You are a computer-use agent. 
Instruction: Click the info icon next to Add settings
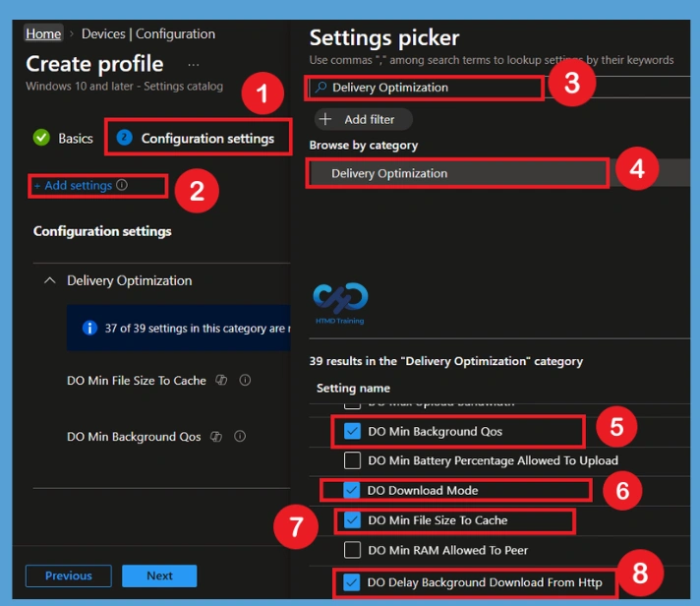[x=122, y=185]
